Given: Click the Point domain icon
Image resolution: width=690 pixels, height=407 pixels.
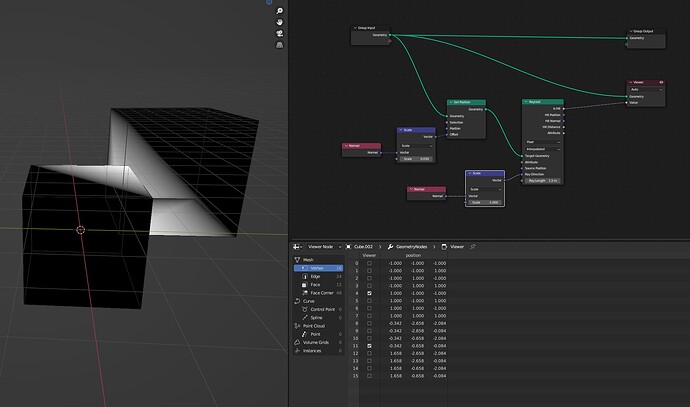Looking at the screenshot, I should pyautogui.click(x=305, y=334).
